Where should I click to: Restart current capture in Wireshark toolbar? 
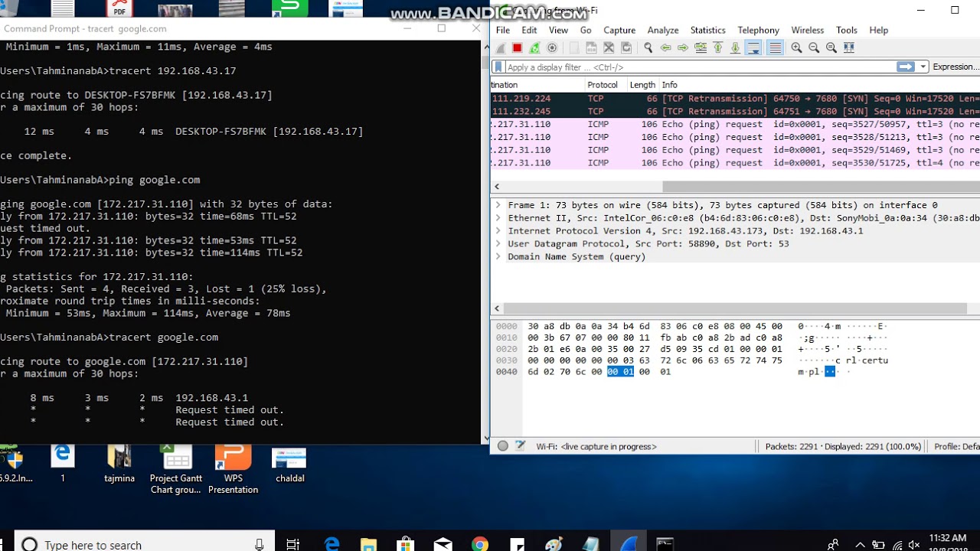(534, 47)
